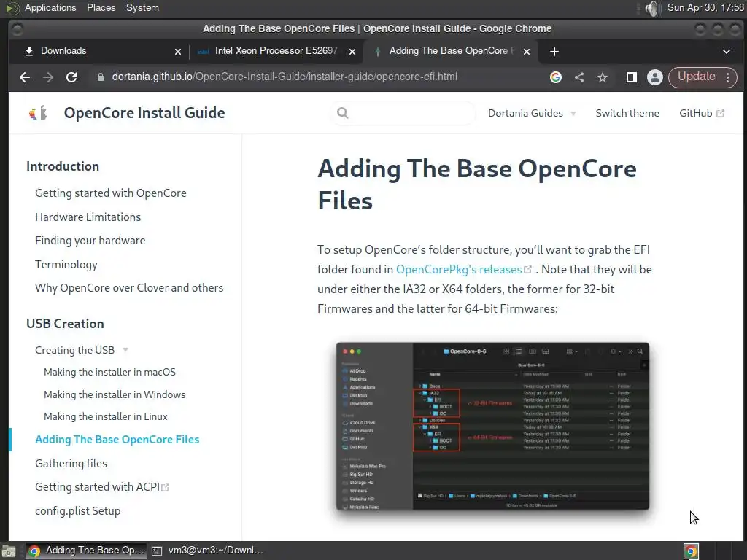Open Making the installer in Linux
Viewport: 747px width, 560px height.
tap(105, 416)
